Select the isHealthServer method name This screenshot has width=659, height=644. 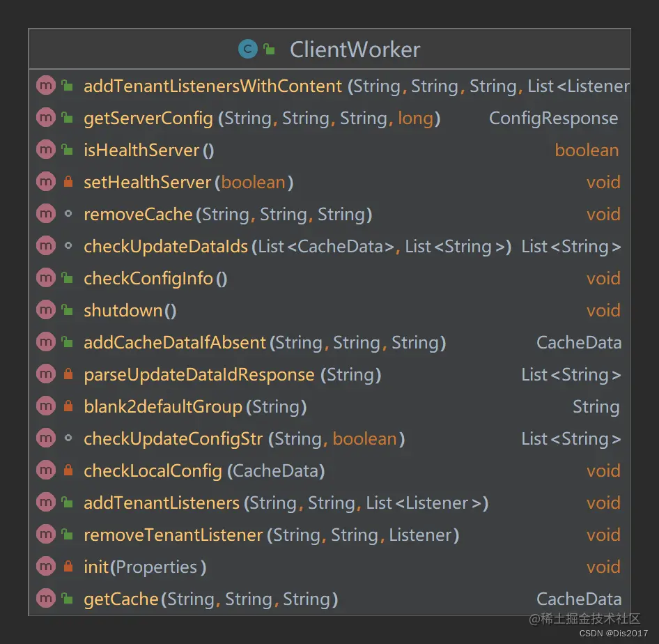click(x=141, y=150)
